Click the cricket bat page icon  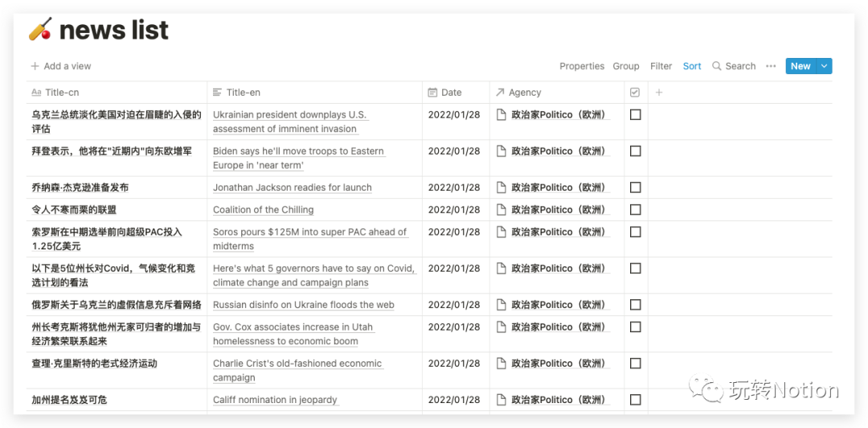click(40, 30)
